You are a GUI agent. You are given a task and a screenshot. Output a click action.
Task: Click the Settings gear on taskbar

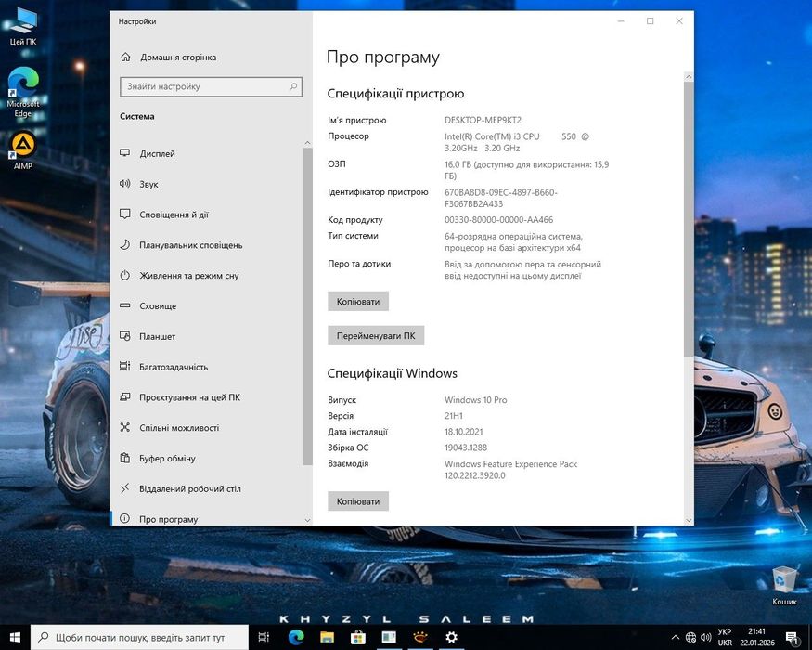pos(451,637)
